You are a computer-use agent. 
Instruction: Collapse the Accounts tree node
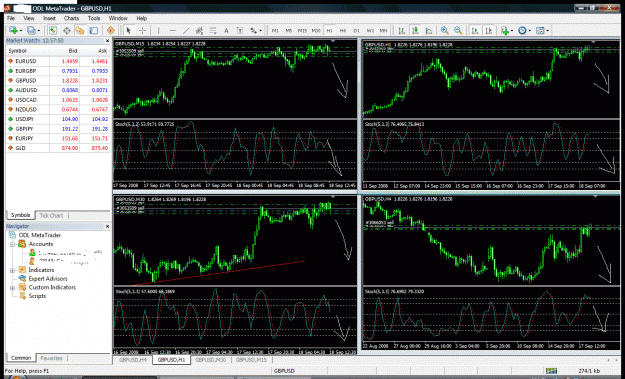pyautogui.click(x=12, y=244)
